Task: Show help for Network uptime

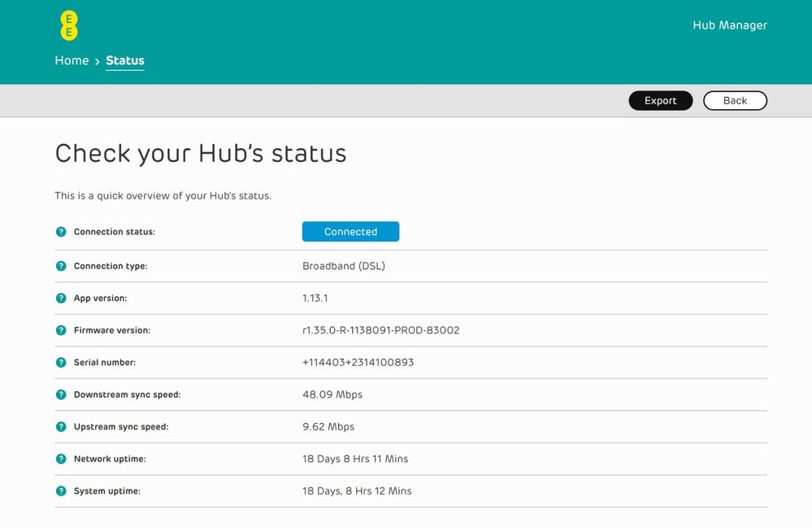Action: [61, 459]
